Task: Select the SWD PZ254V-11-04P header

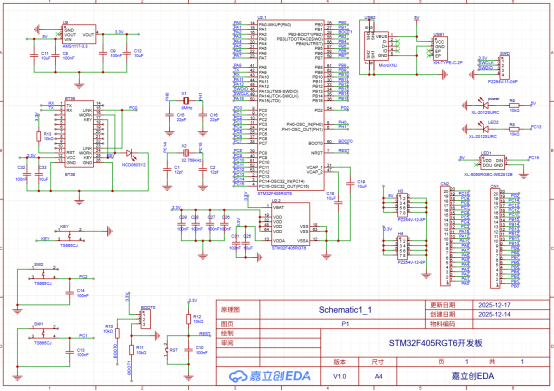Action: [x=505, y=67]
